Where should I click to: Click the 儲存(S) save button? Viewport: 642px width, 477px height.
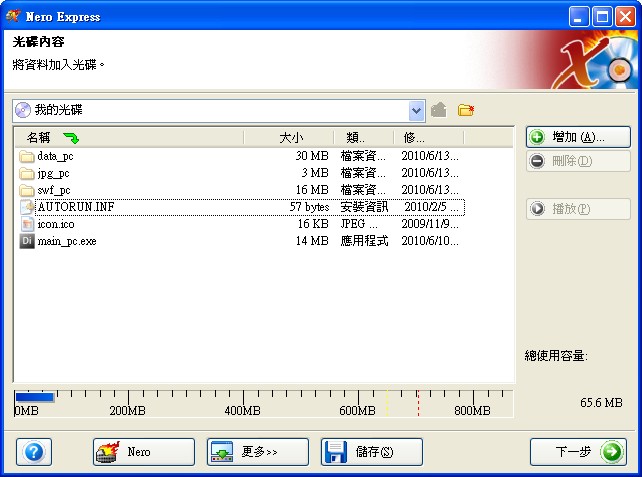[372, 452]
